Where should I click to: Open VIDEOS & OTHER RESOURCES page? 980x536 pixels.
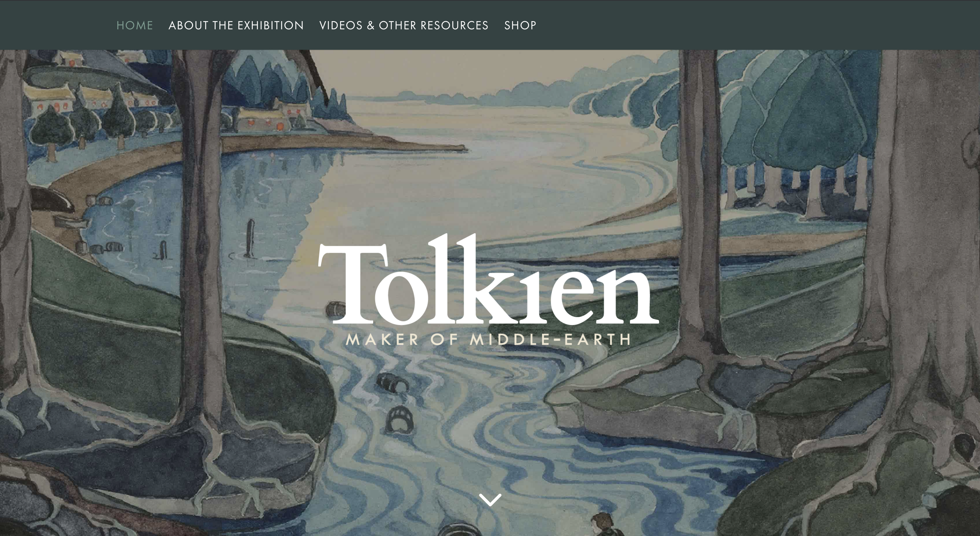pos(404,26)
